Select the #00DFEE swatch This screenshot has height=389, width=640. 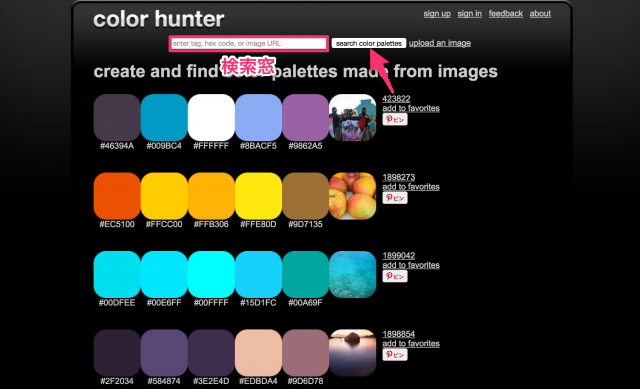tap(117, 274)
